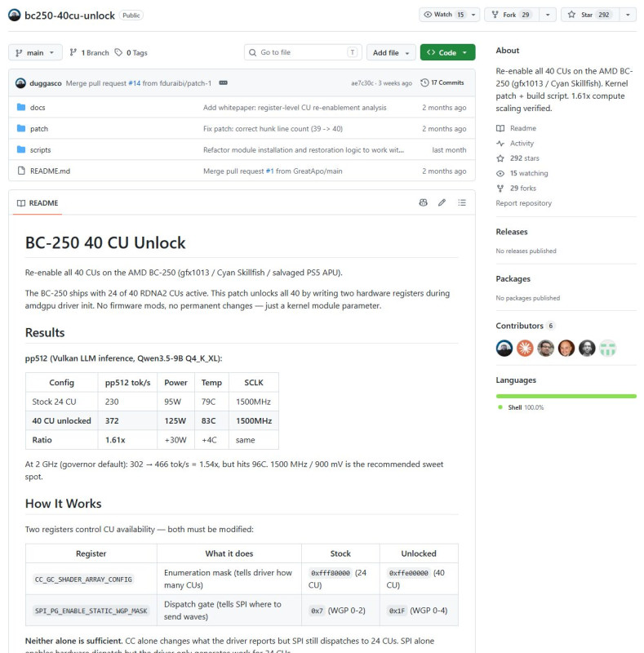Open the Add file dropdown
The height and width of the screenshot is (653, 644).
pyautogui.click(x=391, y=52)
